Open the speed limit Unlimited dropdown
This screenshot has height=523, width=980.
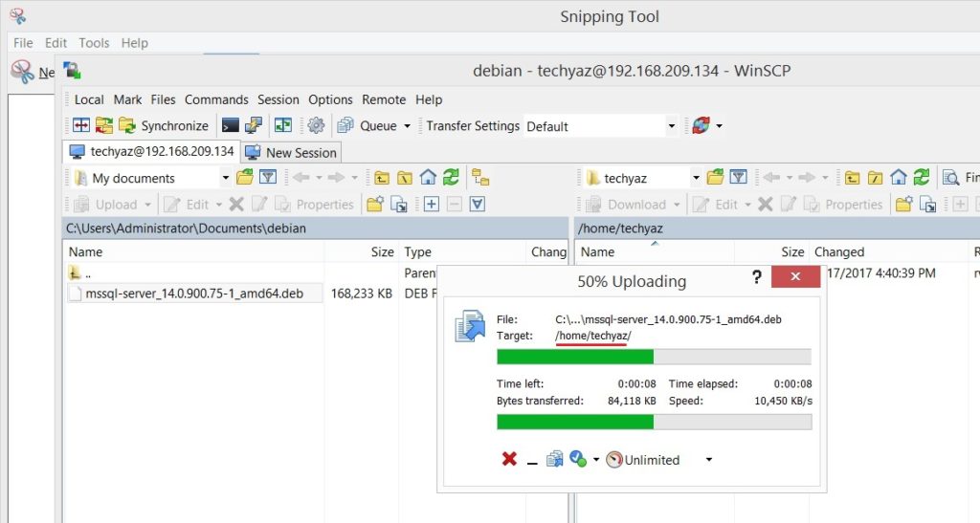tap(708, 460)
